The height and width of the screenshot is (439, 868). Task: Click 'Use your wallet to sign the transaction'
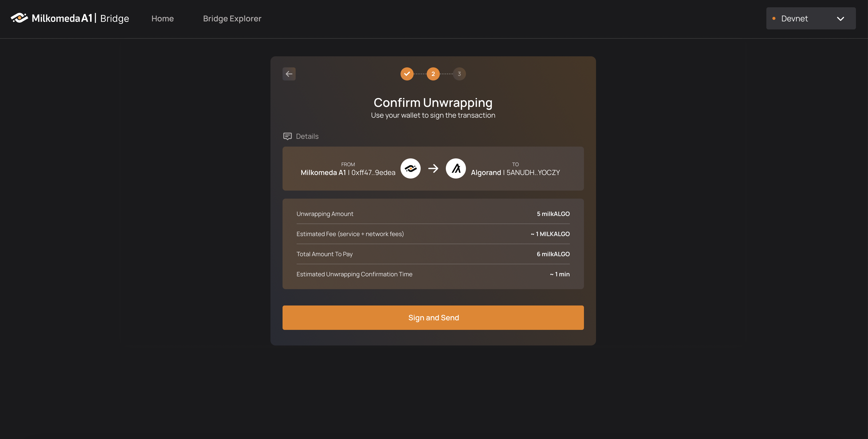[433, 115]
